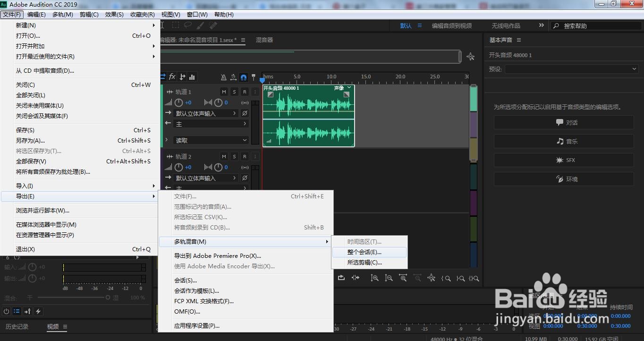Click the lightning bolt apply icon

[x=38, y=311]
